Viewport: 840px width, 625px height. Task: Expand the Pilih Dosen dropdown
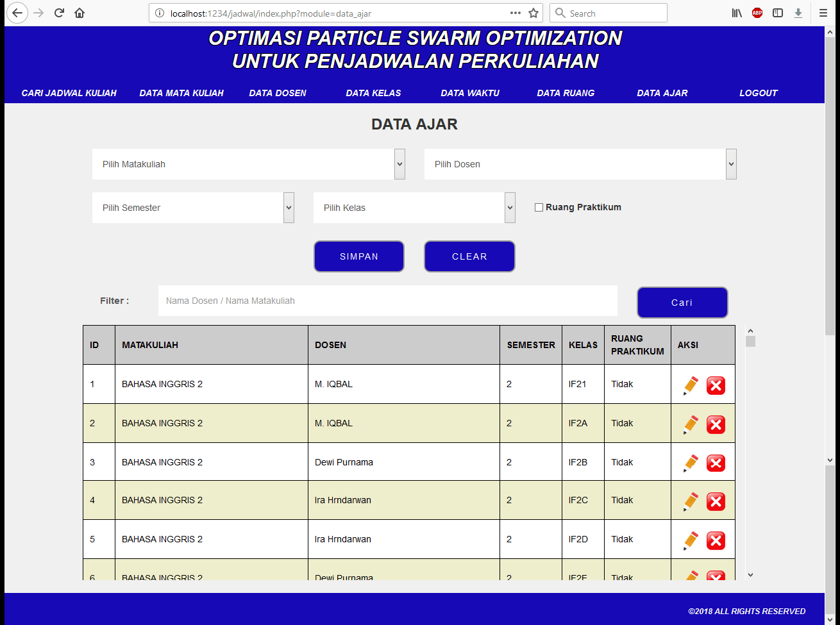pos(580,164)
